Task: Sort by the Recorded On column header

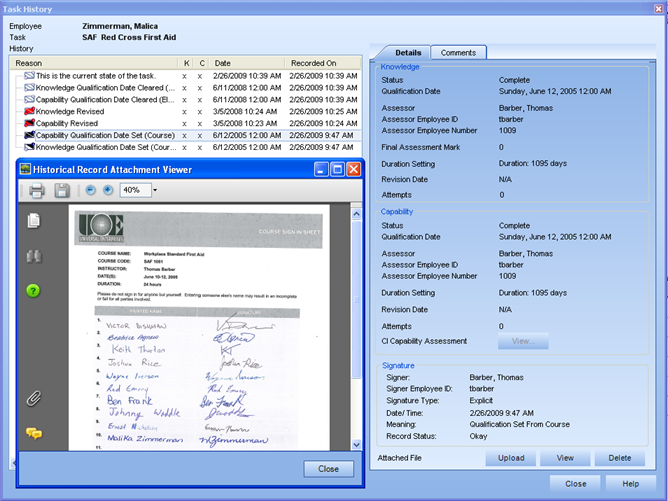Action: point(322,63)
